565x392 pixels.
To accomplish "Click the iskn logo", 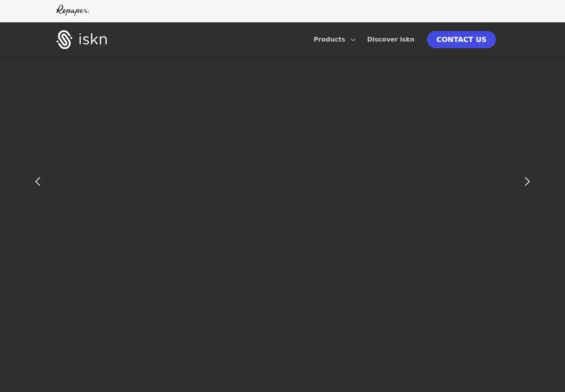I will pyautogui.click(x=82, y=40).
